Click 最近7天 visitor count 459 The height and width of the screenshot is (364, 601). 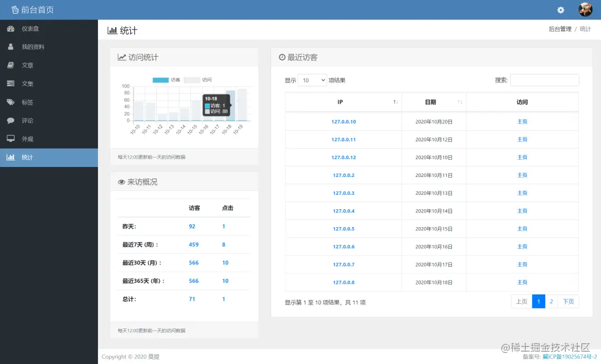(x=194, y=244)
